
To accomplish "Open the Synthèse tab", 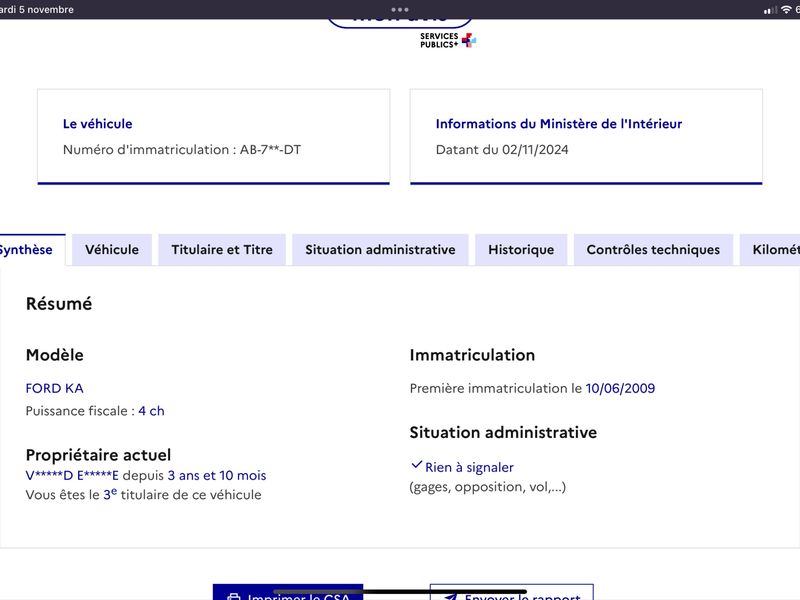I will [x=32, y=249].
